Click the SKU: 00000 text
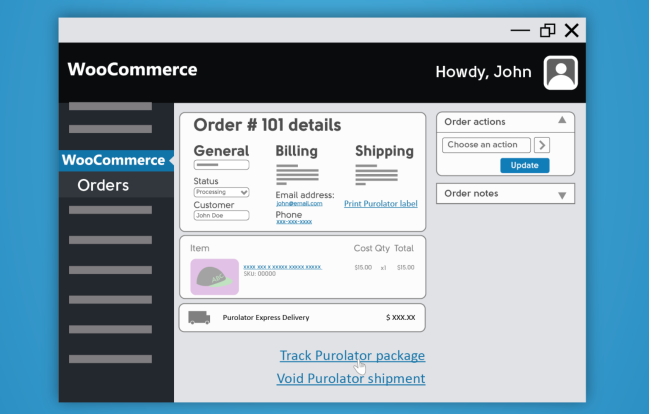This screenshot has width=649, height=414. 260,274
